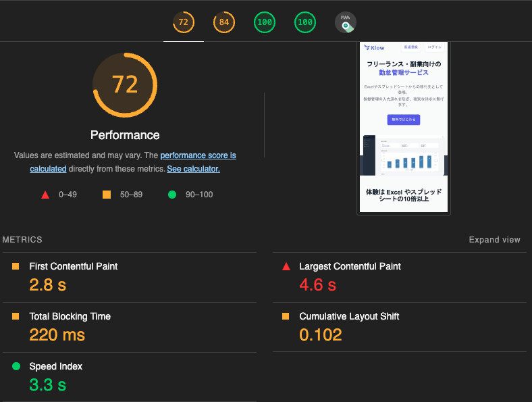Click the 2.8 s value
The image size is (532, 402).
47,285
